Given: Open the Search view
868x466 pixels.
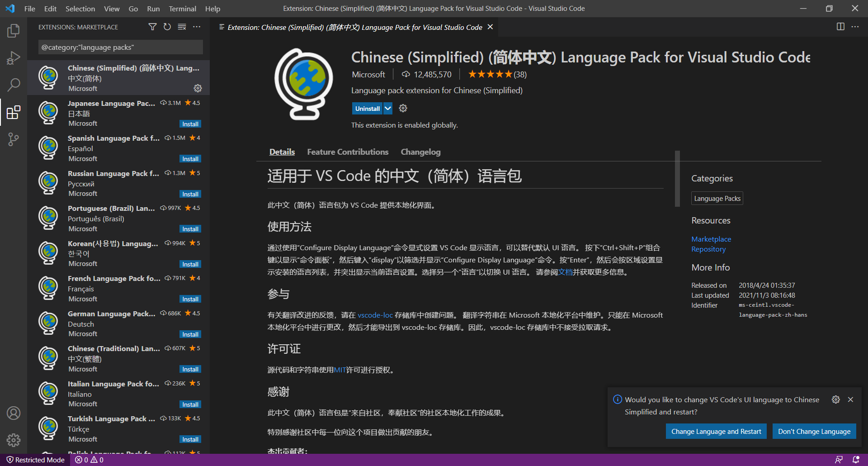Looking at the screenshot, I should point(14,85).
